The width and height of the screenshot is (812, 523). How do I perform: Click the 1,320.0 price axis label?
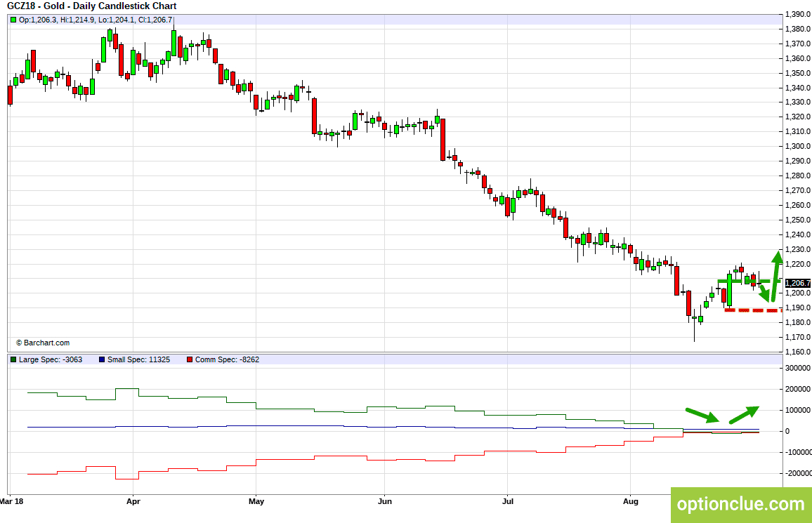tap(798, 117)
